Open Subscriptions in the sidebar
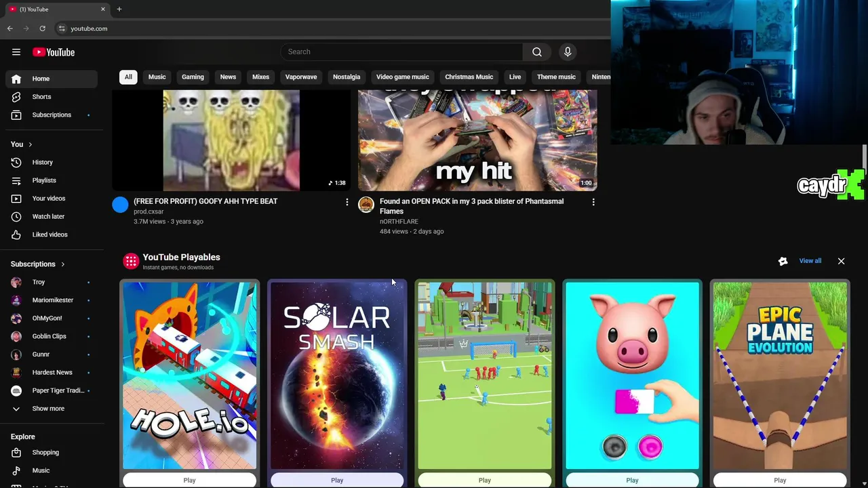The height and width of the screenshot is (488, 868). (52, 115)
